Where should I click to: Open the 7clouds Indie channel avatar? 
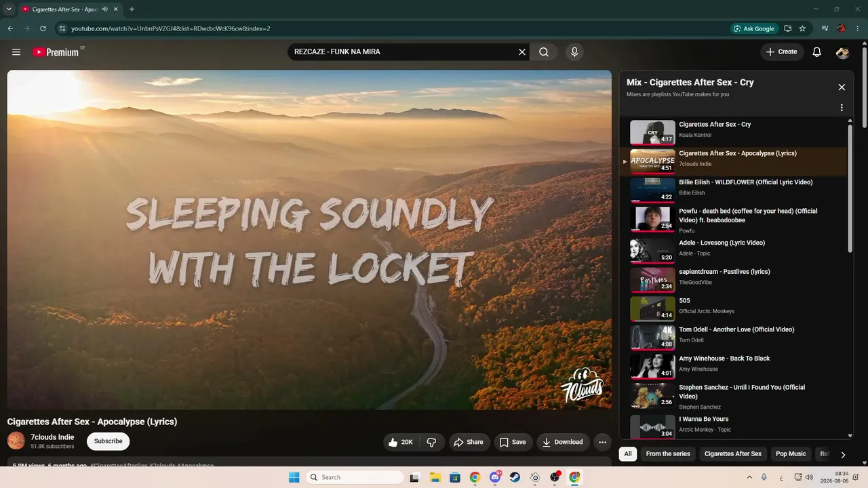coord(16,441)
